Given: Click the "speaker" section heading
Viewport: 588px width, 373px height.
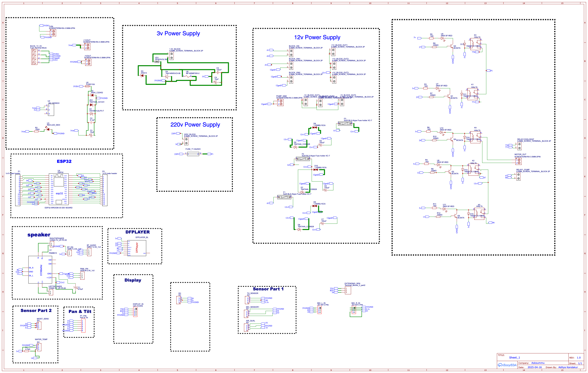Looking at the screenshot, I should click(x=39, y=235).
